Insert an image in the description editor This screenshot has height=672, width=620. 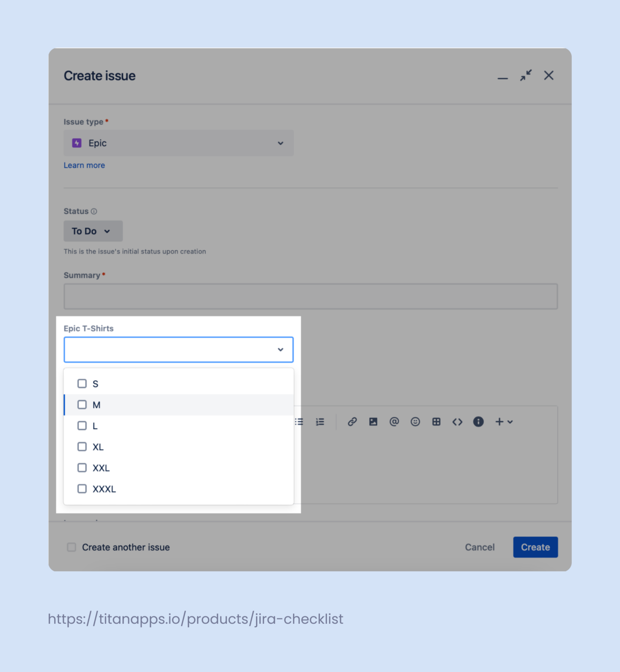[x=373, y=422]
